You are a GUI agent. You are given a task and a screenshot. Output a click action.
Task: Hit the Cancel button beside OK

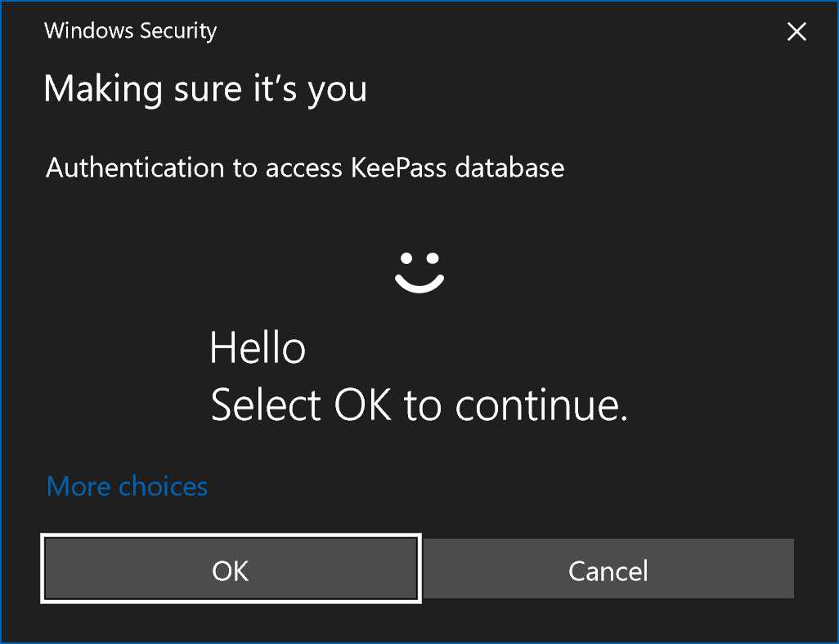(608, 569)
